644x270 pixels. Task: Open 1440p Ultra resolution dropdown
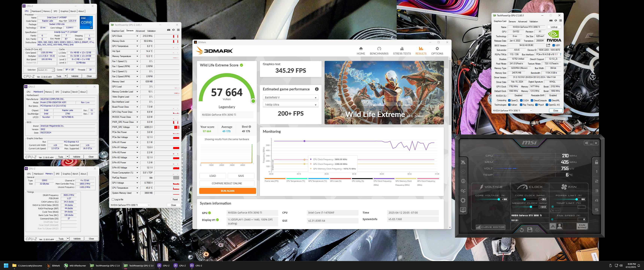click(x=291, y=105)
